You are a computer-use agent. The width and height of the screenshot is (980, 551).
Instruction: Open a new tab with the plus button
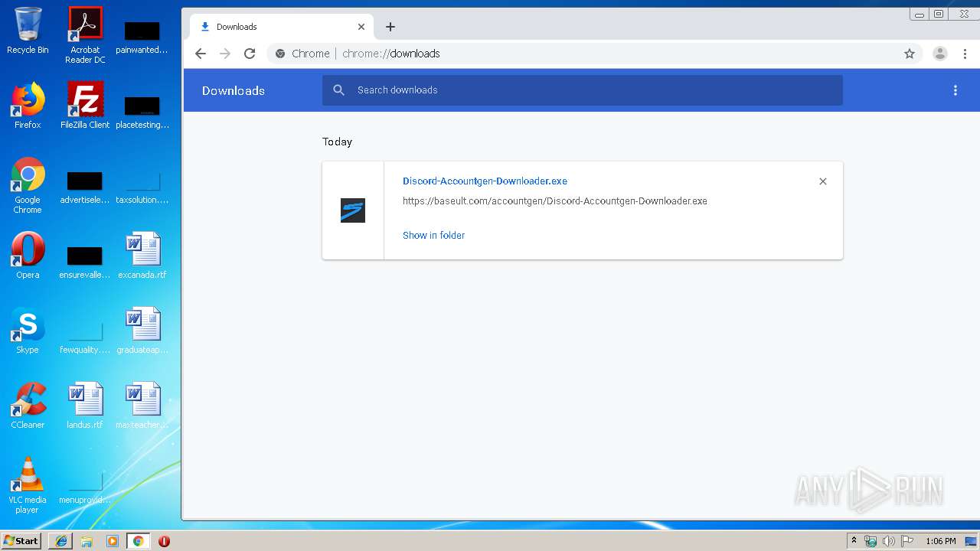390,27
